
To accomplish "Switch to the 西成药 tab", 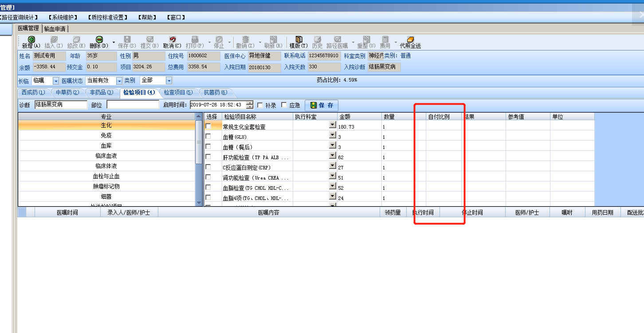I will [34, 93].
